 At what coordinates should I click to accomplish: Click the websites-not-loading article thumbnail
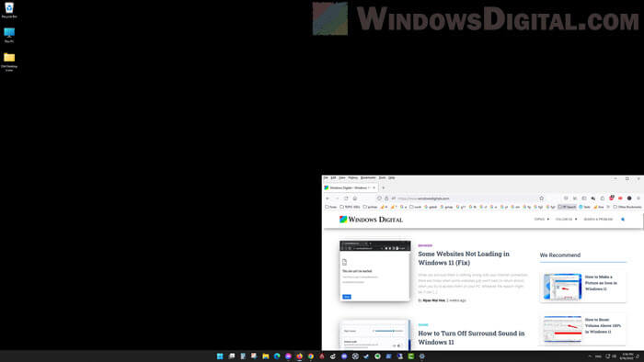(375, 270)
